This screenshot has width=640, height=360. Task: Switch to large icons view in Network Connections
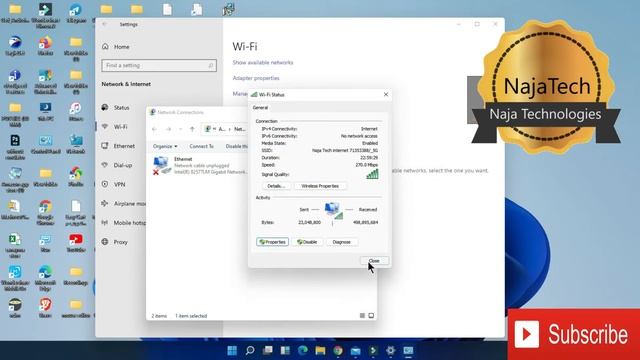click(371, 316)
